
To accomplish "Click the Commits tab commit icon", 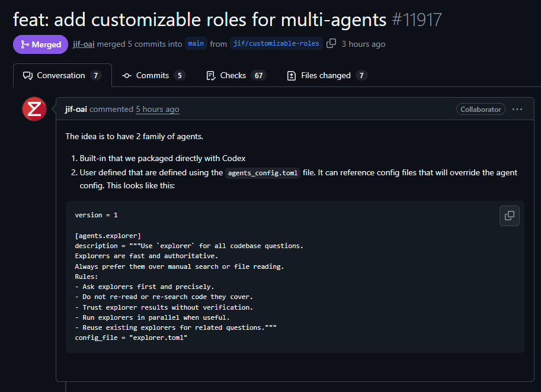I will click(127, 76).
